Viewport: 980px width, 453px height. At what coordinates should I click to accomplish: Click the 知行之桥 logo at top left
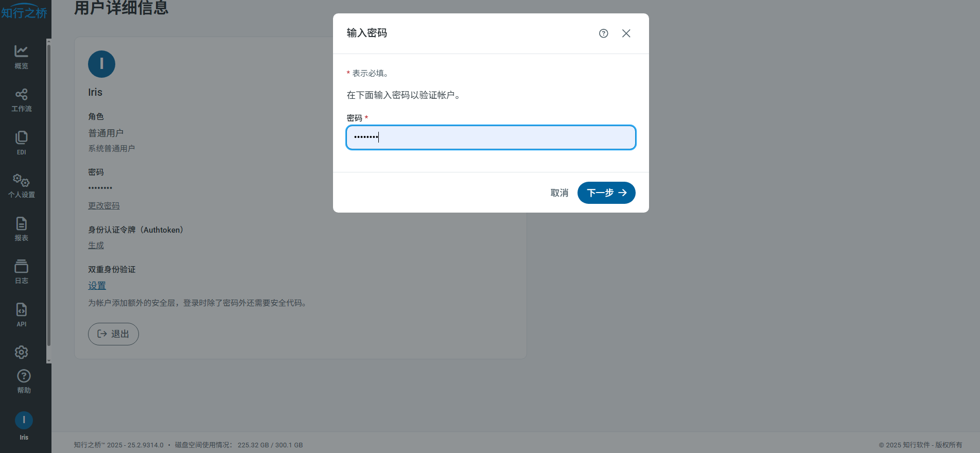click(24, 12)
